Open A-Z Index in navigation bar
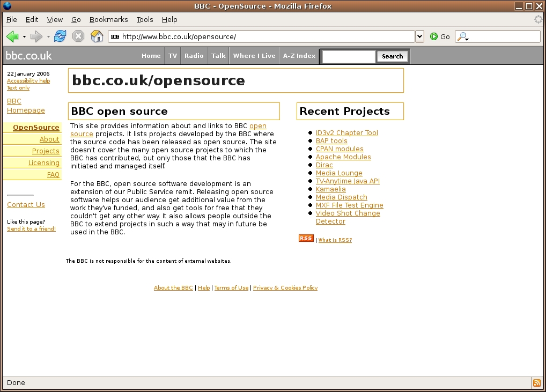546x392 pixels. pos(299,56)
